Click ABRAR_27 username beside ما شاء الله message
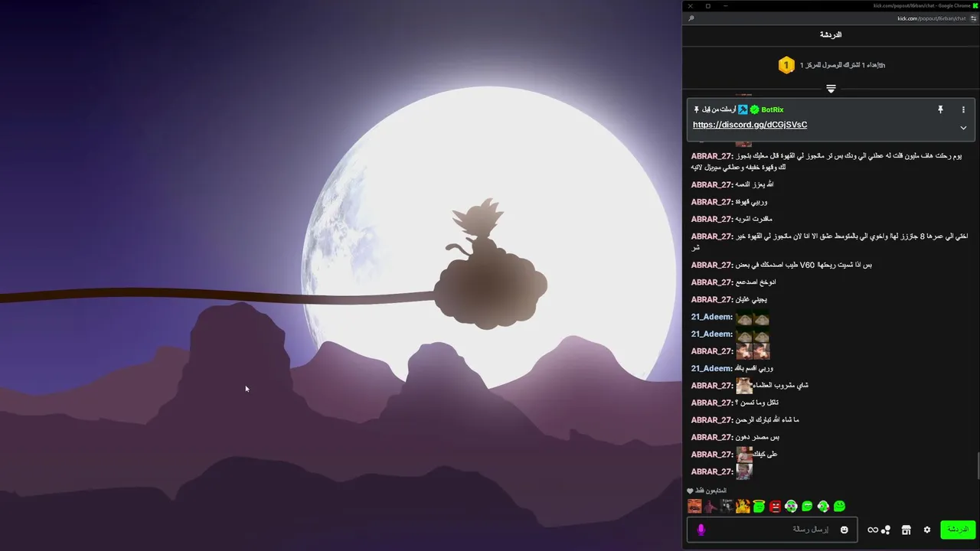The width and height of the screenshot is (980, 551). 712,420
